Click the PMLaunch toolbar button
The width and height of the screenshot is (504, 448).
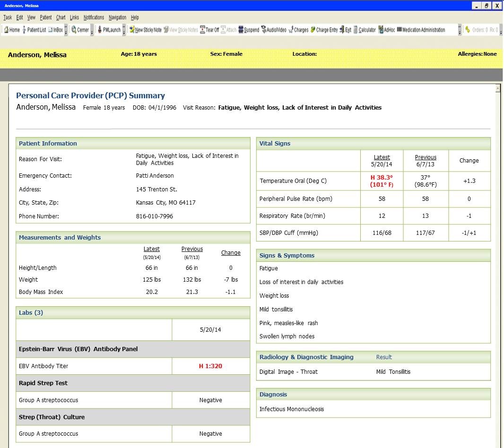point(109,30)
